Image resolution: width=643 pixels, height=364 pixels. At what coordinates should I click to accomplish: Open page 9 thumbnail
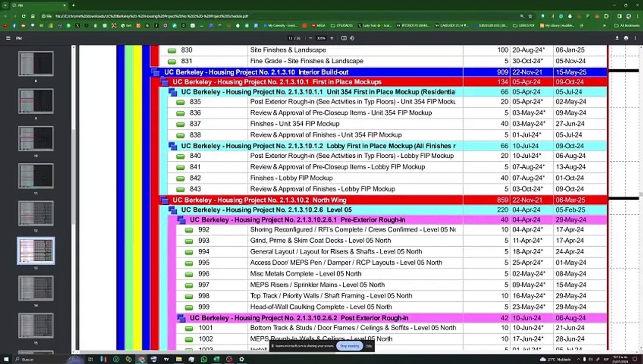tap(36, 101)
